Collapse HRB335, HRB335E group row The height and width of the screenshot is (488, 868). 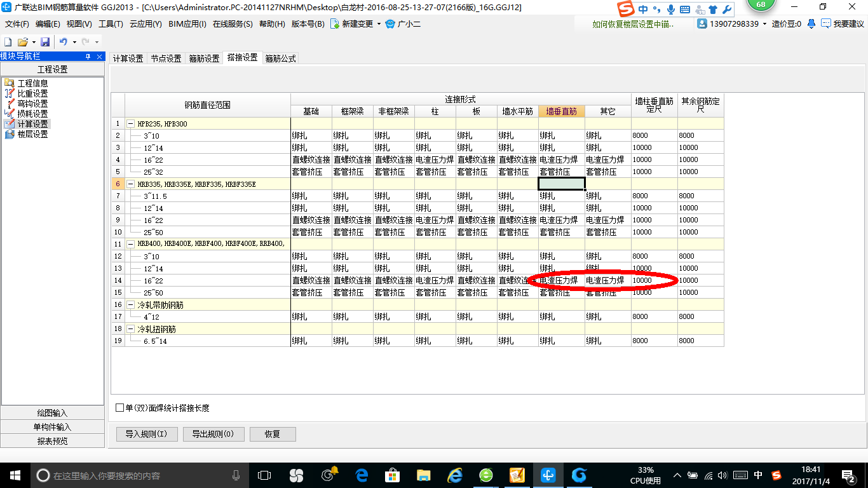131,184
